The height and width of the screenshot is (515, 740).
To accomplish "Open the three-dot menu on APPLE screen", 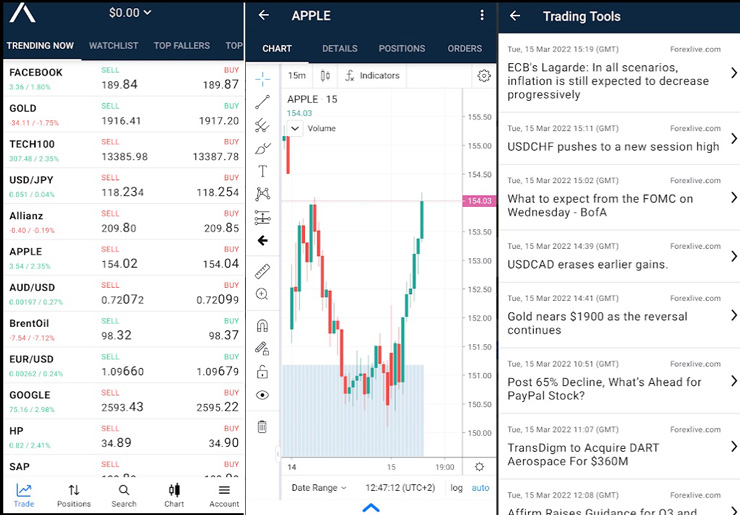I will pos(482,15).
